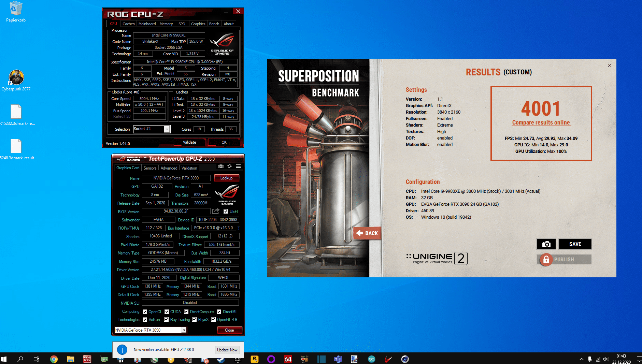This screenshot has width=642, height=364.
Task: Open Google Chrome from the taskbar
Action: click(54, 359)
